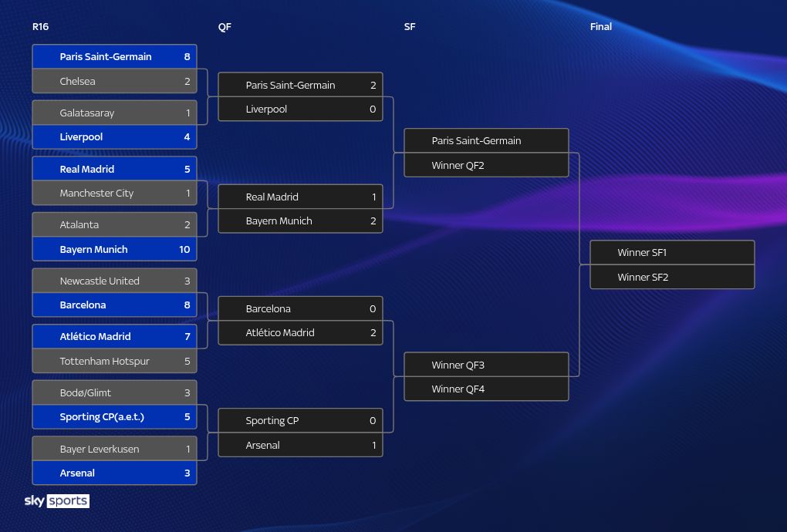This screenshot has height=532, width=787.
Task: Click the Bayer Leverkusen row
Action: tap(114, 449)
